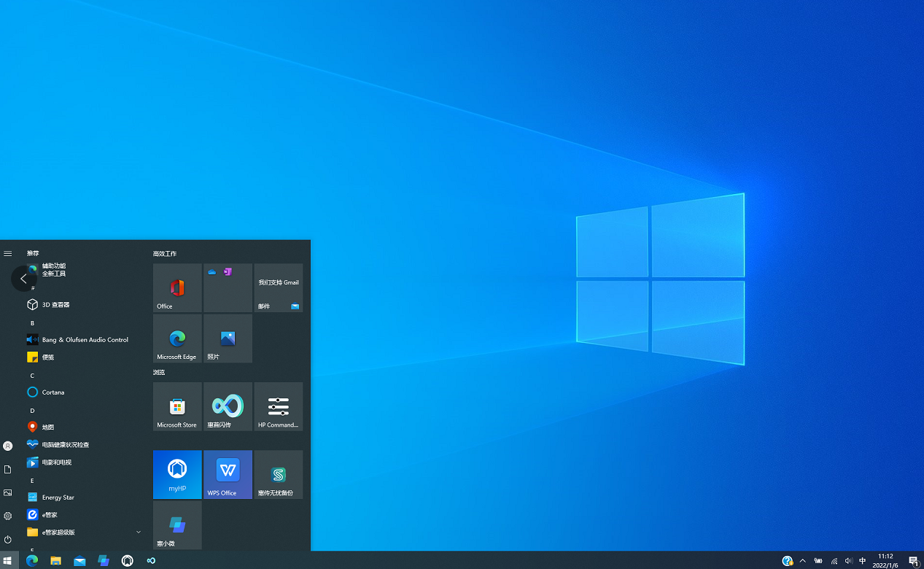Open the 惠普闪传 tile with infinity logo

pyautogui.click(x=228, y=406)
